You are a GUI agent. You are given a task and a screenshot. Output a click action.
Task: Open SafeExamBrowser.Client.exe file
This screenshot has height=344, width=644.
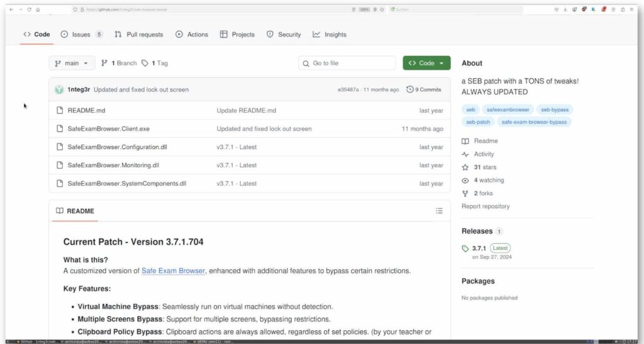108,129
